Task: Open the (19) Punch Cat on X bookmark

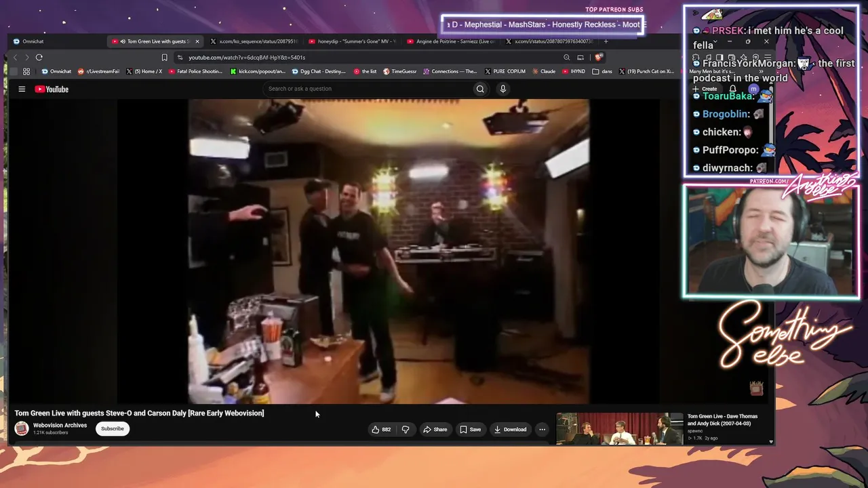Action: click(x=646, y=71)
